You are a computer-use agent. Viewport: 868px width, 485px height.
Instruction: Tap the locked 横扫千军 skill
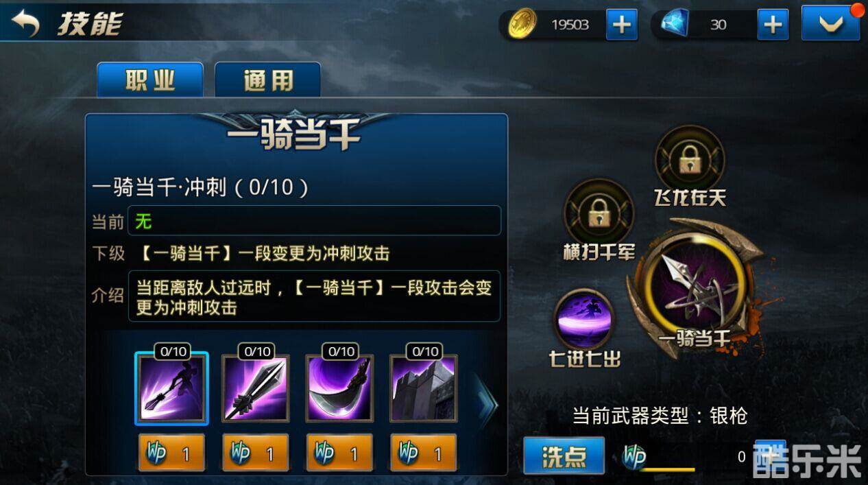(x=599, y=213)
